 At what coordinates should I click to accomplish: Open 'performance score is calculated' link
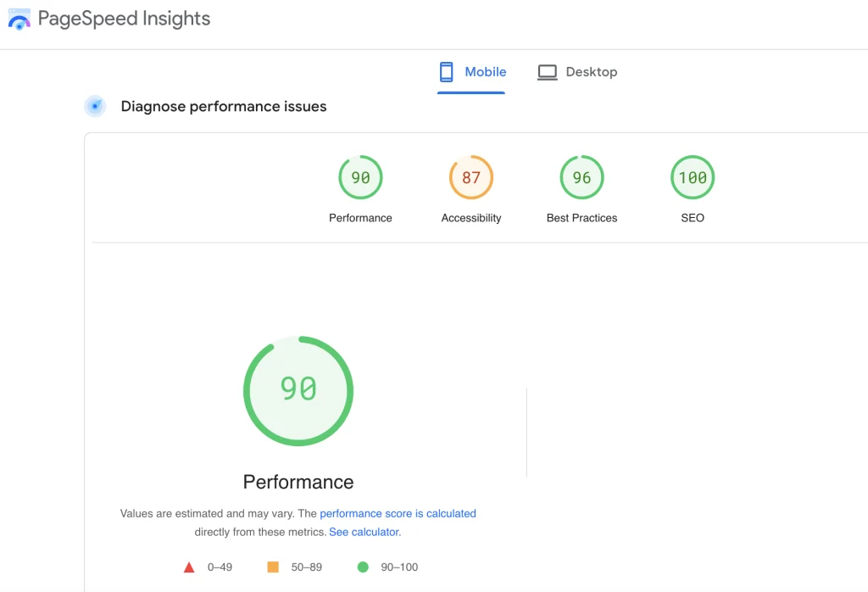pyautogui.click(x=398, y=513)
